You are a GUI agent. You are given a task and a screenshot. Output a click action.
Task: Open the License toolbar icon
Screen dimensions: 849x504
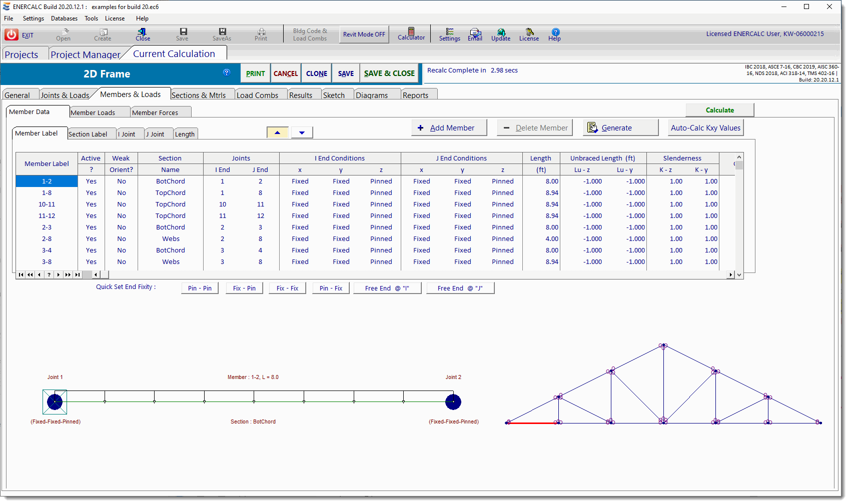pyautogui.click(x=529, y=34)
